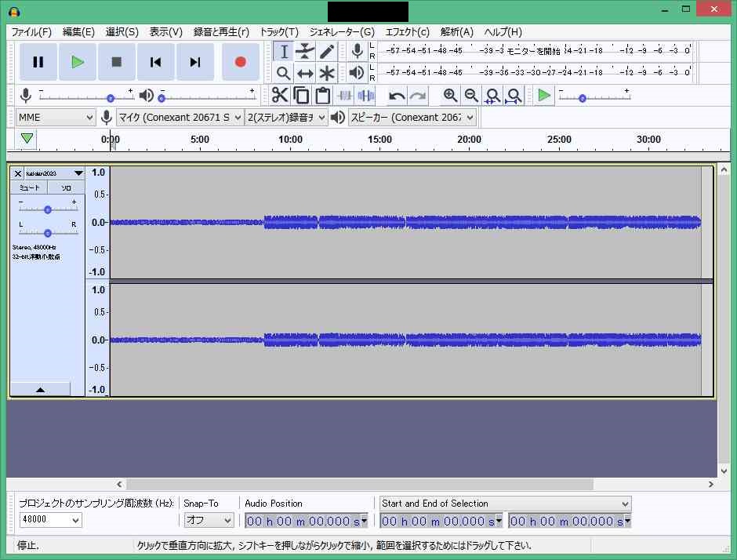Select the Draw pencil tool
Viewport: 737px width, 560px height.
(327, 51)
